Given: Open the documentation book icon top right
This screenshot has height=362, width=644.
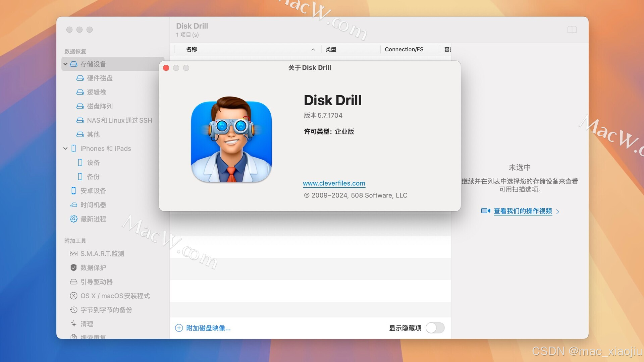Looking at the screenshot, I should [572, 29].
